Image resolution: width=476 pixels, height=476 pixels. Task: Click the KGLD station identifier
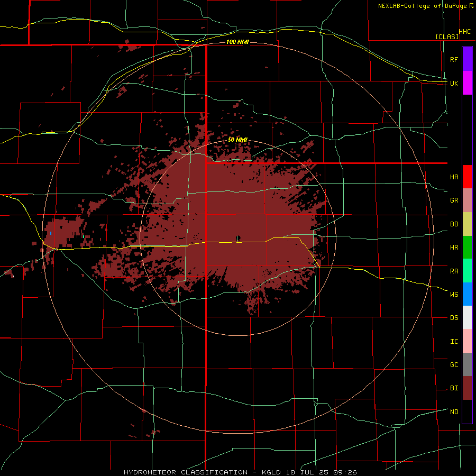pos(272,472)
